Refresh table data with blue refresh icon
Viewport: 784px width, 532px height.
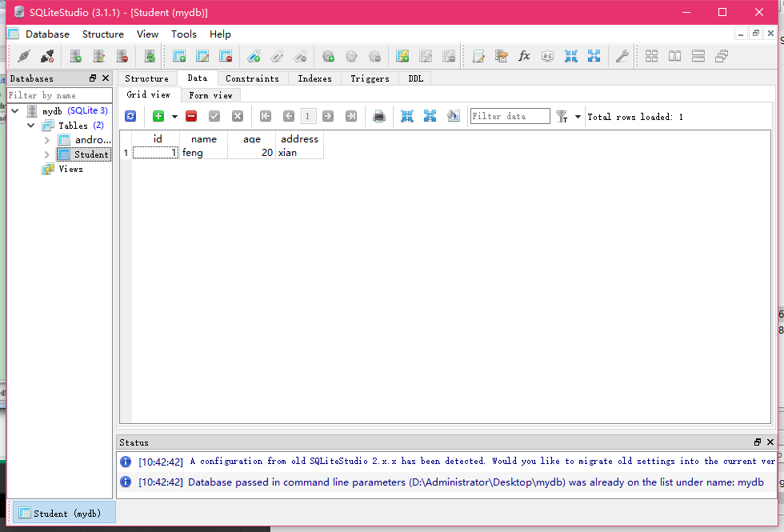click(x=130, y=116)
